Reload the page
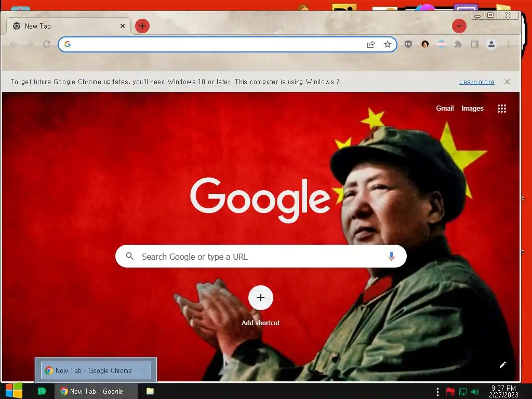This screenshot has height=399, width=532. click(47, 44)
